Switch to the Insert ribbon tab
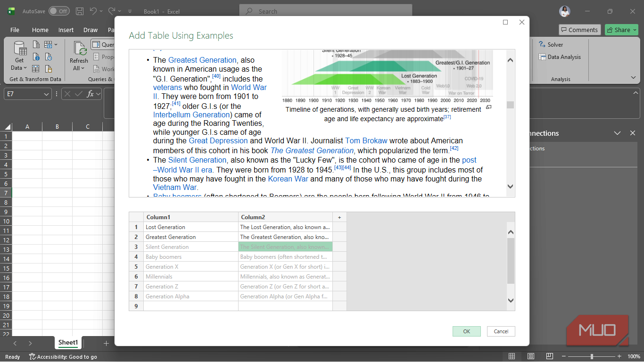The height and width of the screenshot is (362, 644). coord(66,30)
